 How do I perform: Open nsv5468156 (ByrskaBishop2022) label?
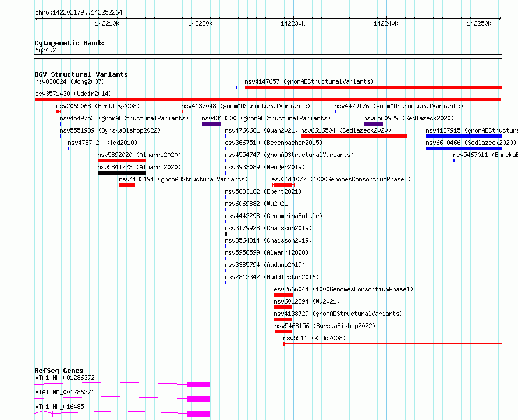pos(325,326)
